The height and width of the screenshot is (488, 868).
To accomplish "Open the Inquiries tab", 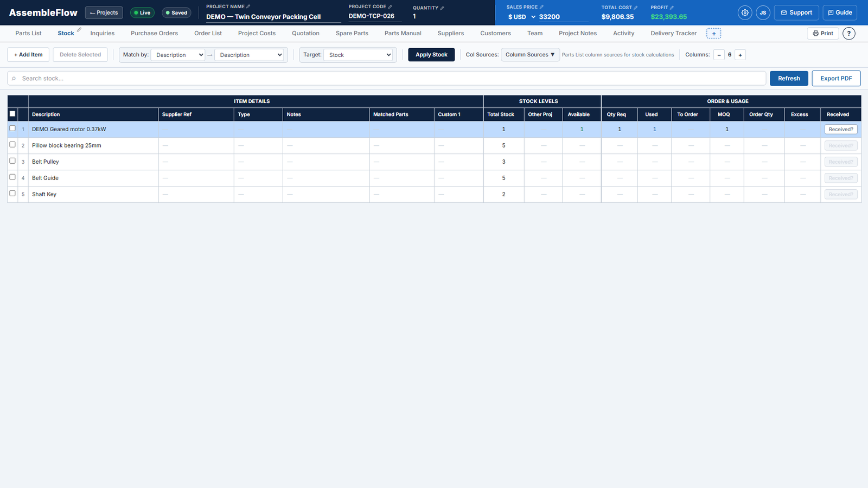I will 103,34.
